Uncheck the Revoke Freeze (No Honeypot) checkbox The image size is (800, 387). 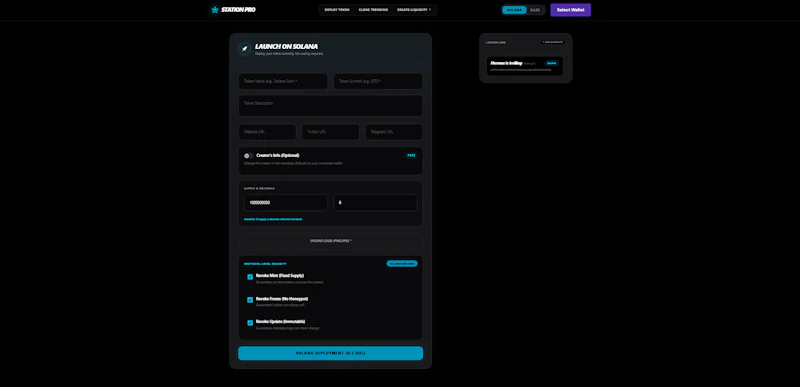pyautogui.click(x=250, y=300)
